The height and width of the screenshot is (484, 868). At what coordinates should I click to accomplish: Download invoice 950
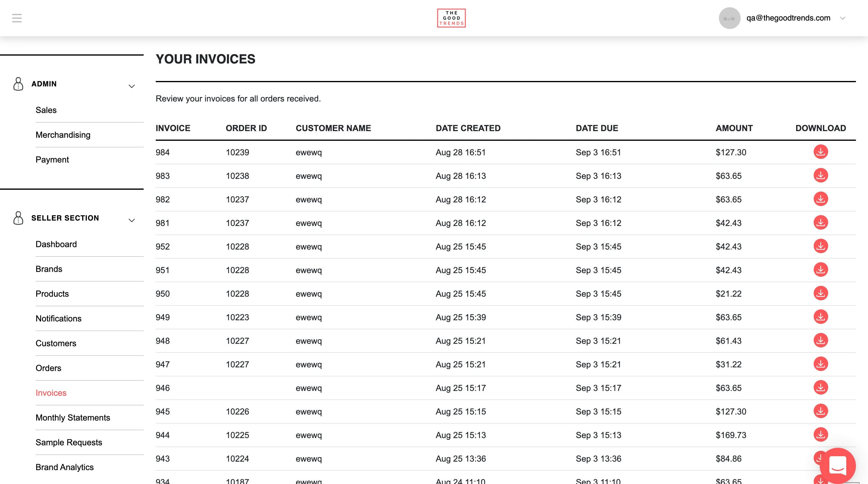point(821,293)
